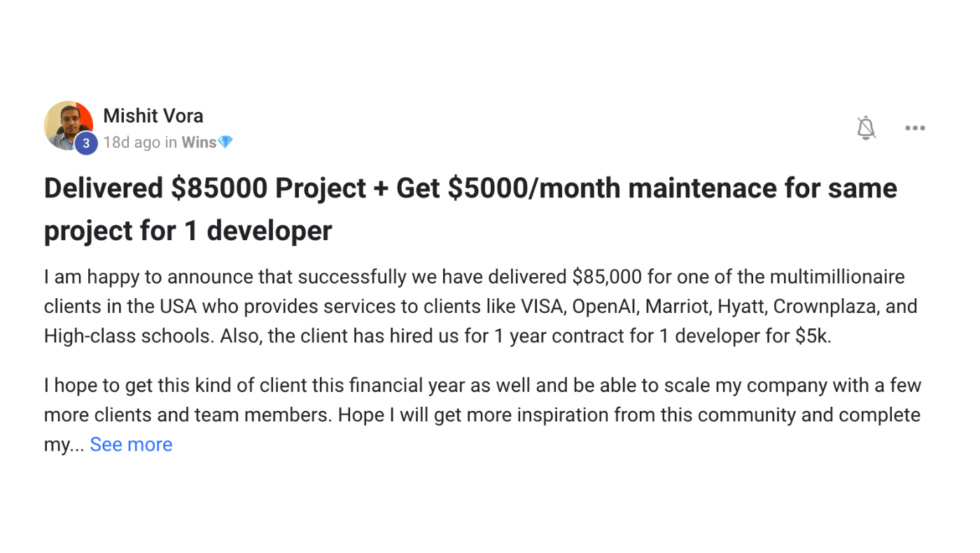Mute notifications with the crossed bell icon
Image resolution: width=980 pixels, height=553 pixels.
pos(866,128)
